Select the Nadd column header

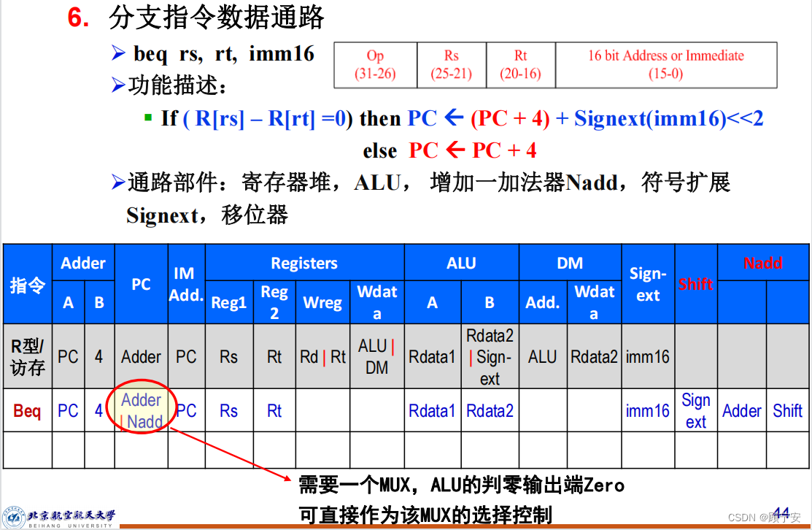[762, 263]
